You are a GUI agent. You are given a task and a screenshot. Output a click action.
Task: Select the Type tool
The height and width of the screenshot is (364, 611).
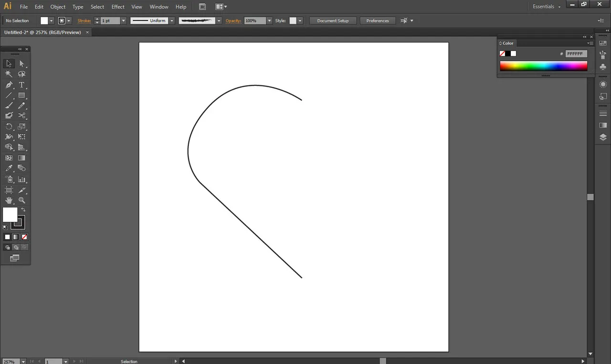click(21, 85)
